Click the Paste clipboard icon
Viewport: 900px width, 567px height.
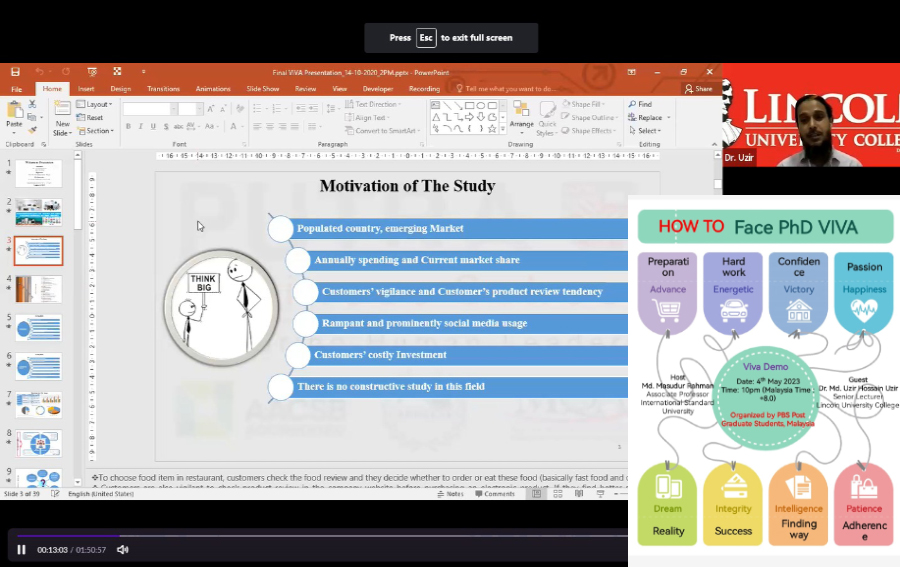(x=14, y=111)
